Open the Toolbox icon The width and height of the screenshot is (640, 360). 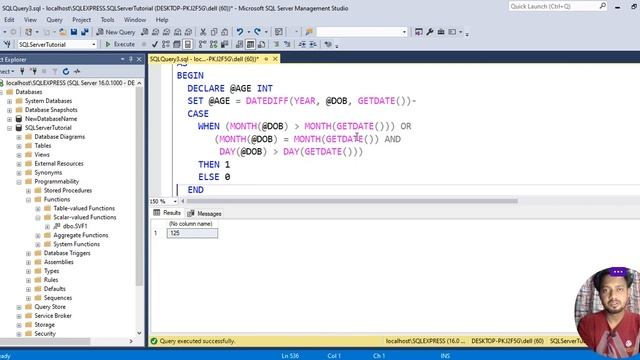pyautogui.click(x=441, y=32)
